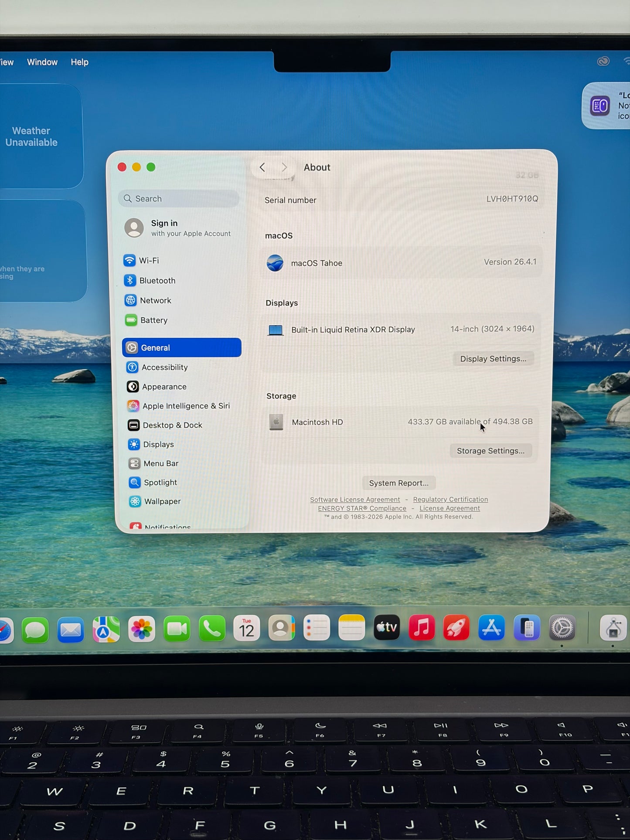
Task: Open iPhone Mirroring from the Dock
Action: (x=527, y=628)
